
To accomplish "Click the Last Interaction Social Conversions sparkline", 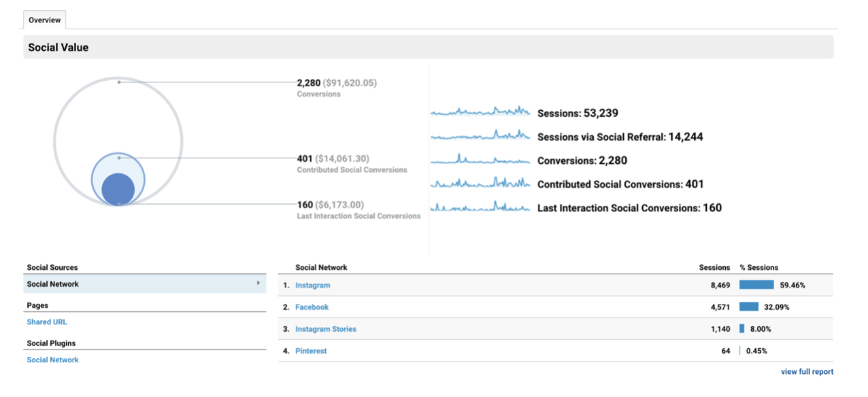I will coord(480,207).
